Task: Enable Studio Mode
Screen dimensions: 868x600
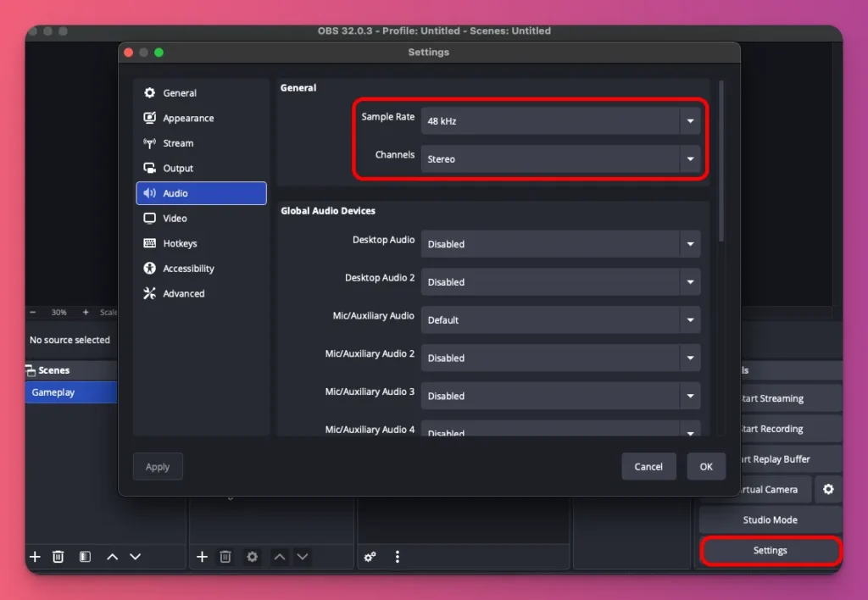Action: [x=770, y=519]
